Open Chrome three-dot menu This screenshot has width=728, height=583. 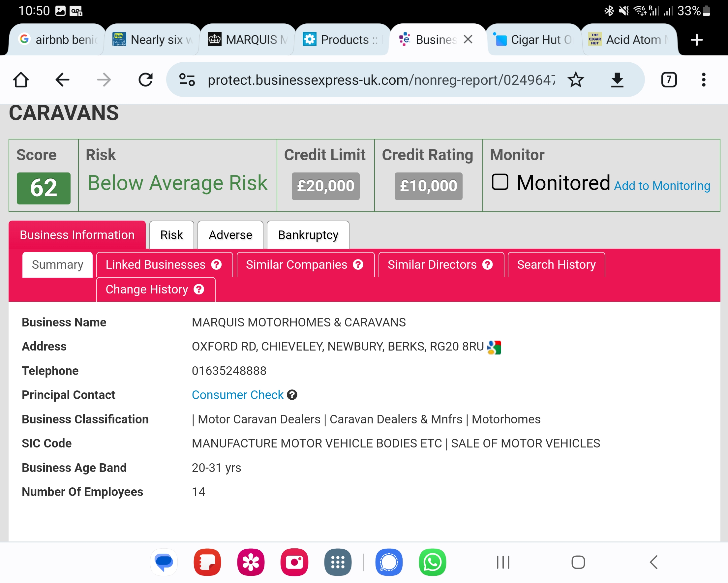point(704,80)
